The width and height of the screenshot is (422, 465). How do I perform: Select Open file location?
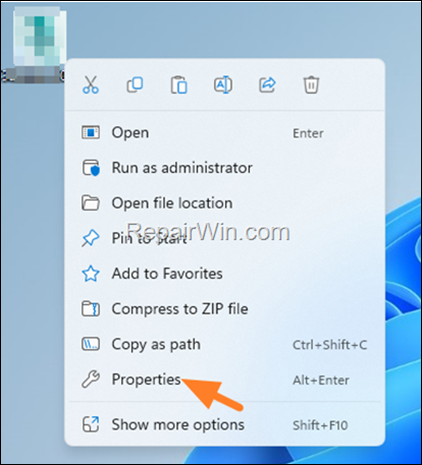click(x=225, y=203)
